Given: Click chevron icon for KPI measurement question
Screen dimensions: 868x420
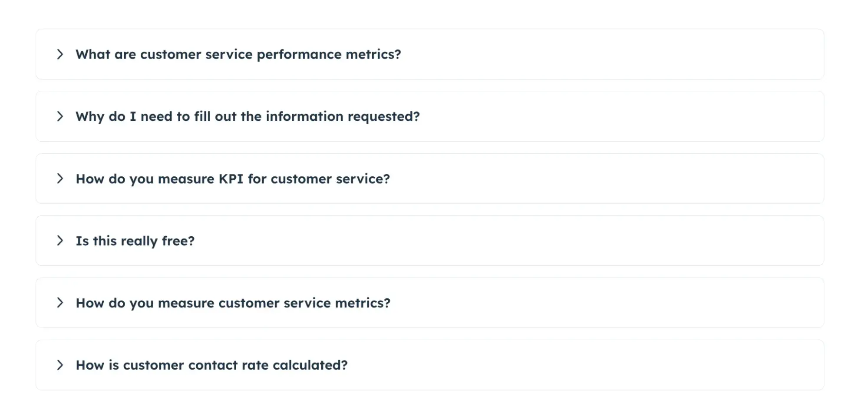Looking at the screenshot, I should (60, 179).
